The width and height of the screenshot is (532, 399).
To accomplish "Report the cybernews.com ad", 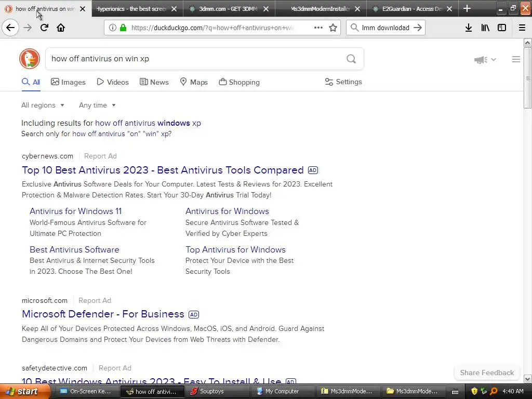I will point(100,156).
